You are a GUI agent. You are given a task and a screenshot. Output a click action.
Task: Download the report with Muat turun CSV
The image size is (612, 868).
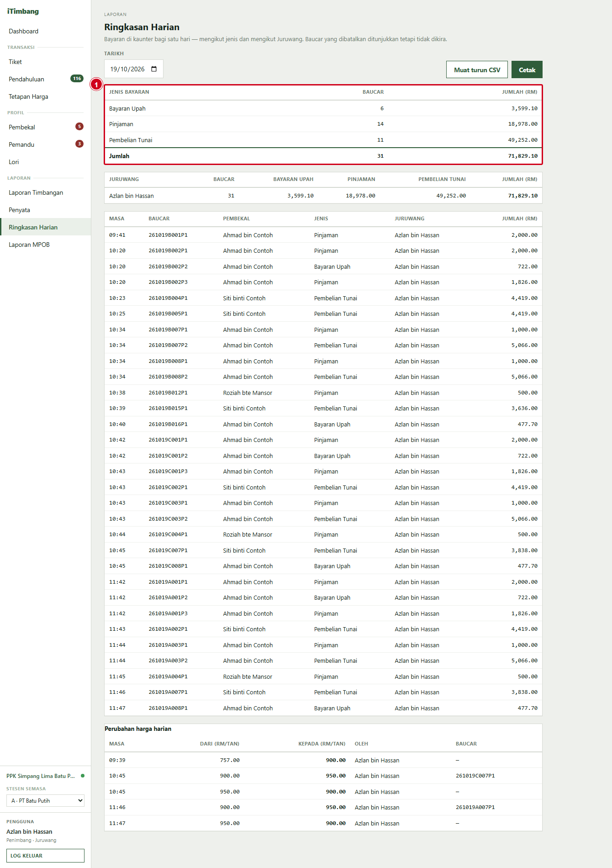[477, 69]
